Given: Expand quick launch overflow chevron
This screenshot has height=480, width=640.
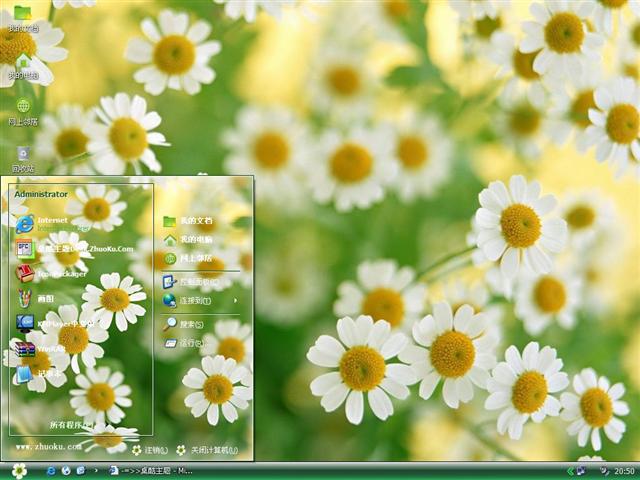Looking at the screenshot, I should point(96,471).
